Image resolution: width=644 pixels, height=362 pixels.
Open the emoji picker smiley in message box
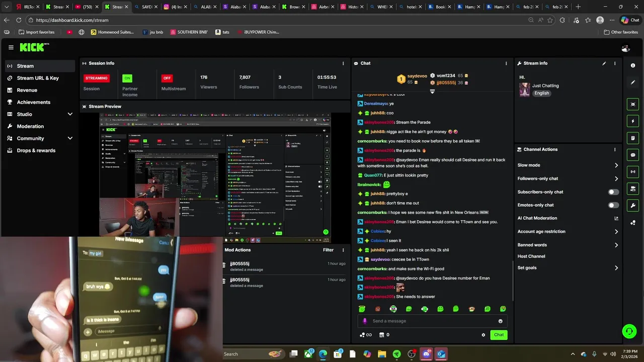coord(500,321)
